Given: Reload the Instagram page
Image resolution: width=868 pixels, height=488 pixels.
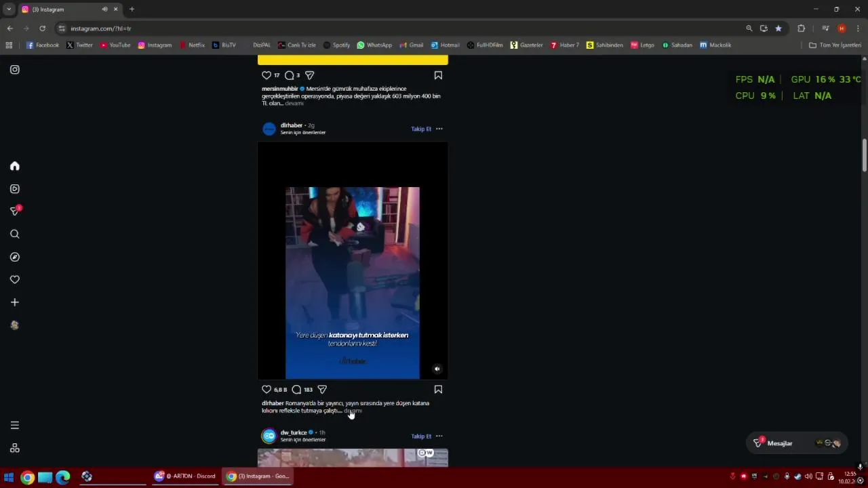Looking at the screenshot, I should [42, 28].
